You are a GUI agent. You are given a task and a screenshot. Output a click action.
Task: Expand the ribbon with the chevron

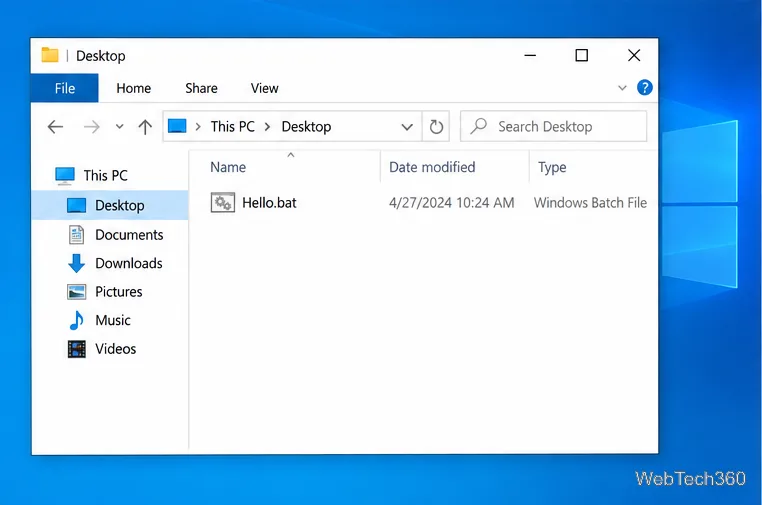point(622,88)
